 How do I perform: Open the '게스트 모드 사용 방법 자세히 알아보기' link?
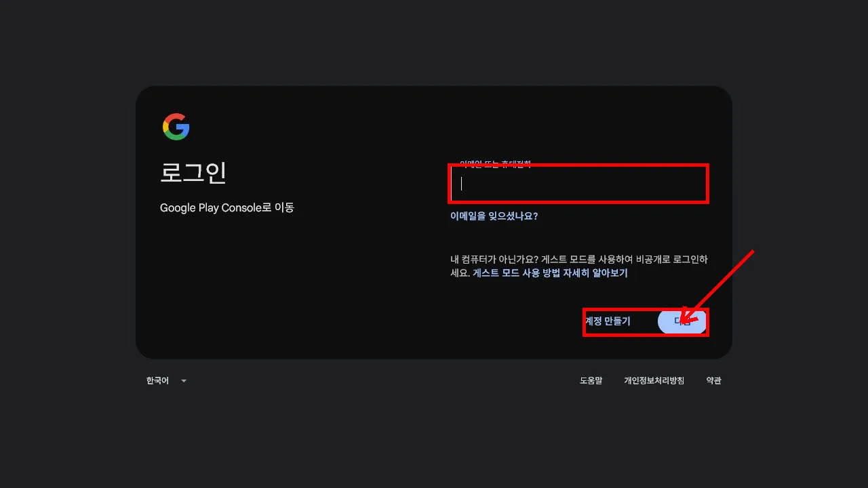[550, 273]
